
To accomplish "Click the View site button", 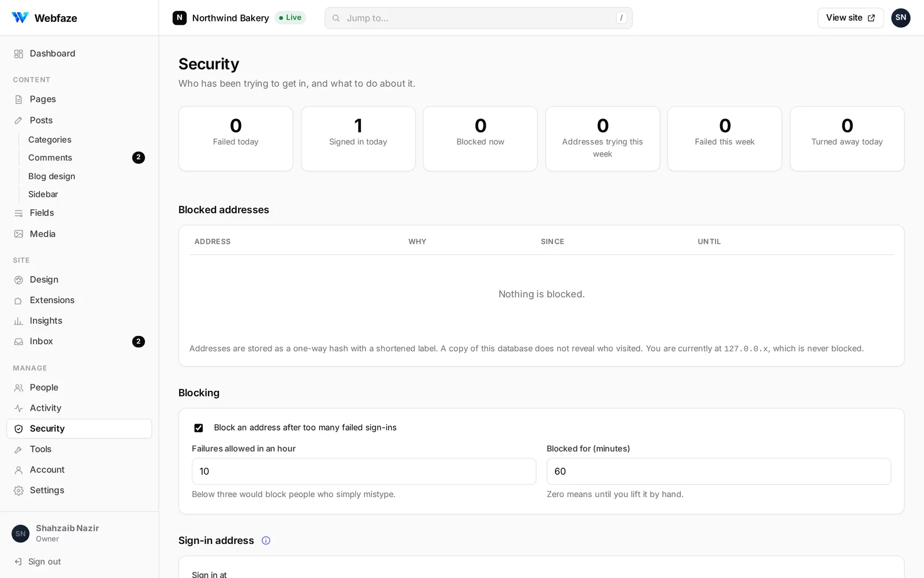I will (x=850, y=18).
